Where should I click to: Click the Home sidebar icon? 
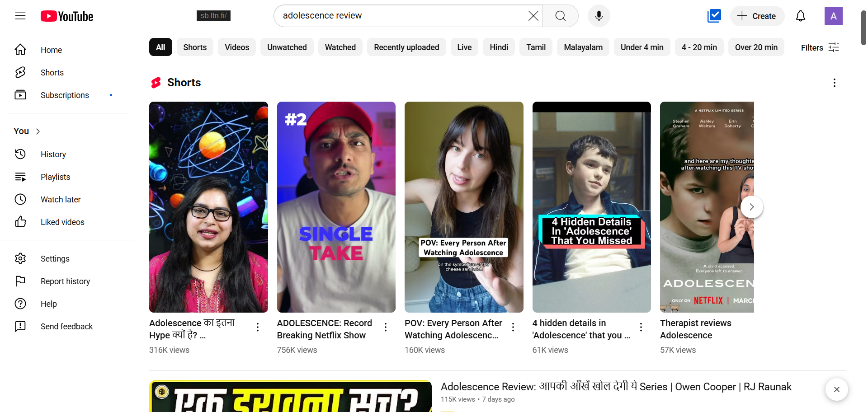[20, 50]
